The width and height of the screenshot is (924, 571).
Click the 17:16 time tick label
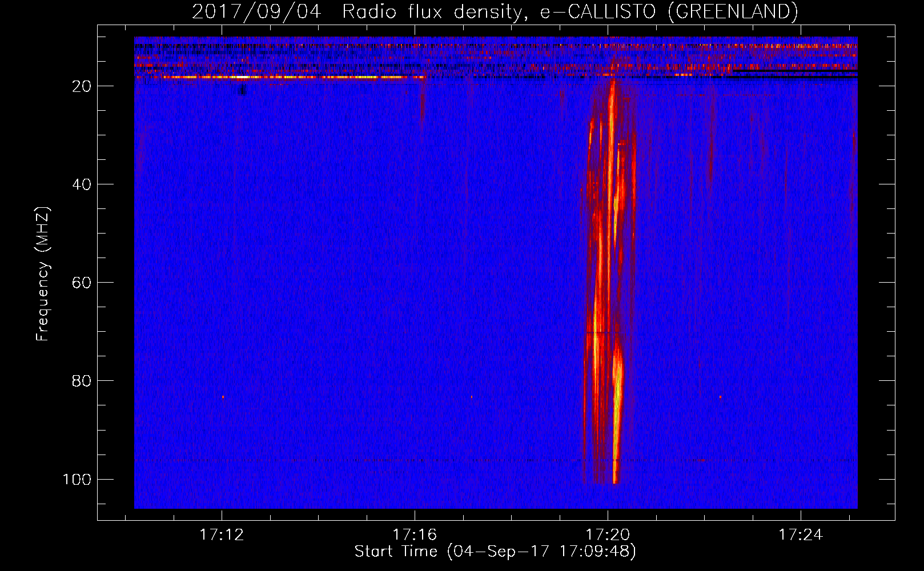(415, 535)
